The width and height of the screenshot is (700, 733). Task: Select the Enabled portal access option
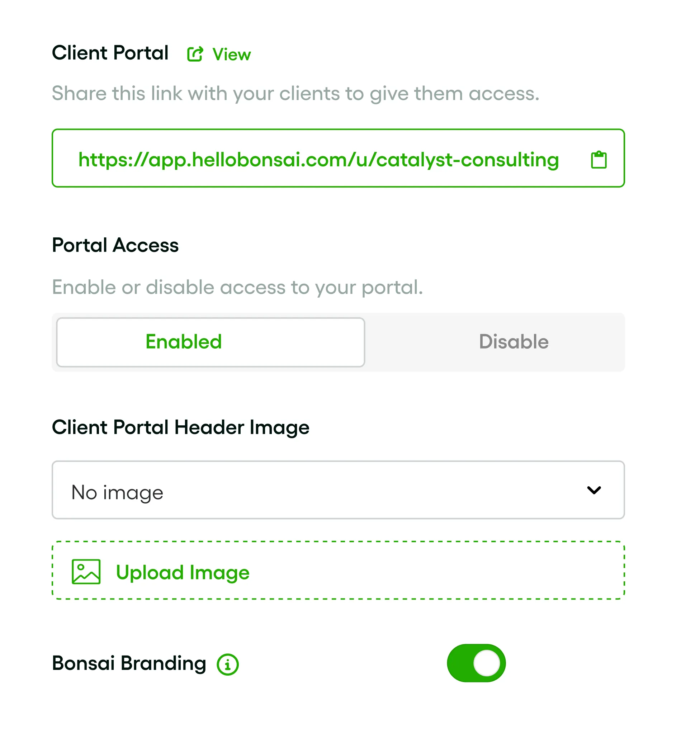point(210,342)
